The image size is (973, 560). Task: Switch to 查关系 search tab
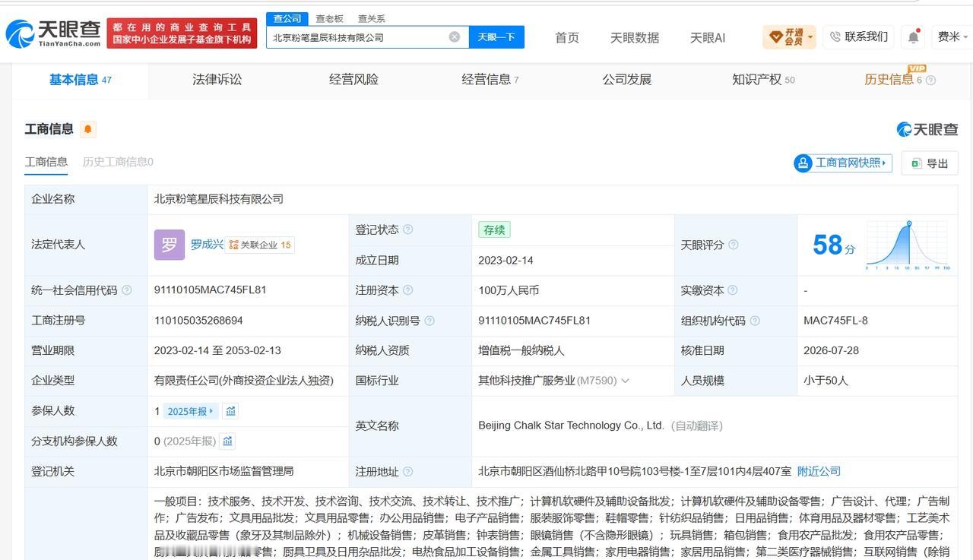[372, 18]
